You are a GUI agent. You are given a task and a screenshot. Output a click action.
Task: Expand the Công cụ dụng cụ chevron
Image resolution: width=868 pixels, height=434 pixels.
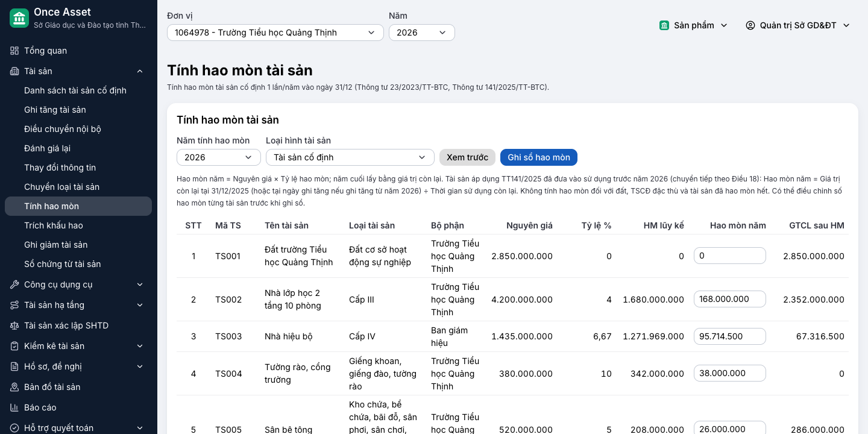point(140,285)
